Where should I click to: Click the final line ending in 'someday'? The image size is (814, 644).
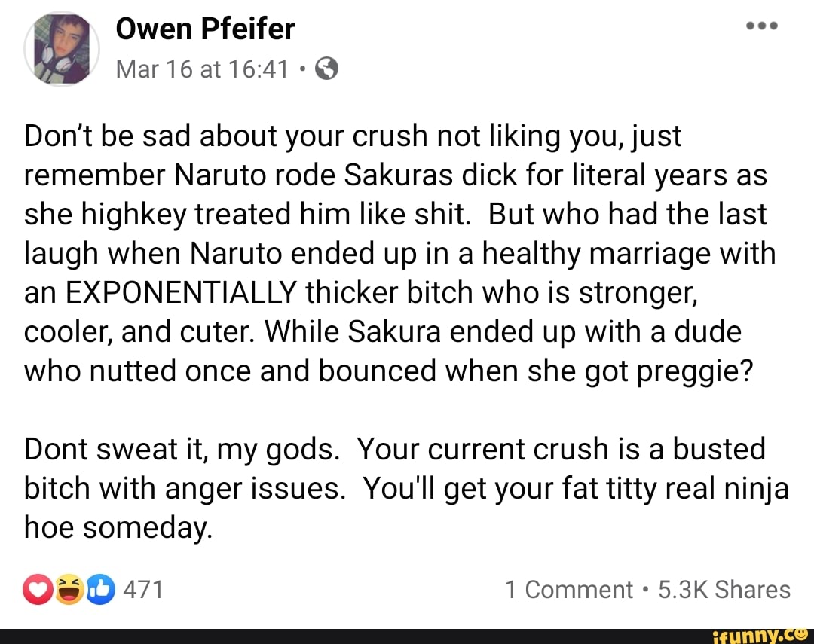pos(118,527)
